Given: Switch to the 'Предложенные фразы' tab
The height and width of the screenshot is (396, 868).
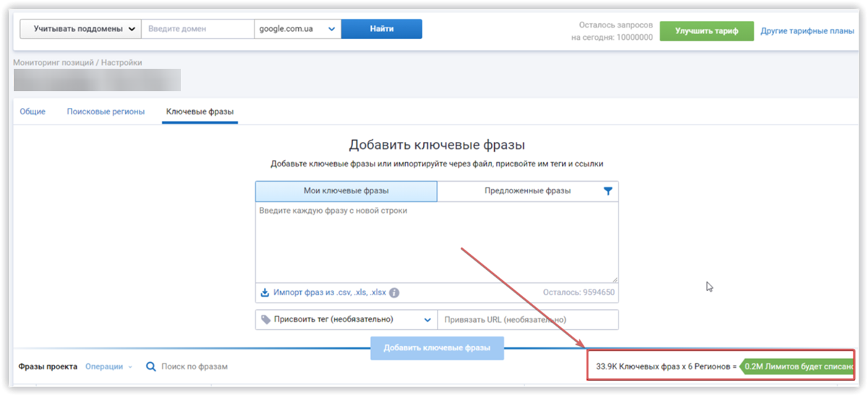Looking at the screenshot, I should pyautogui.click(x=527, y=191).
